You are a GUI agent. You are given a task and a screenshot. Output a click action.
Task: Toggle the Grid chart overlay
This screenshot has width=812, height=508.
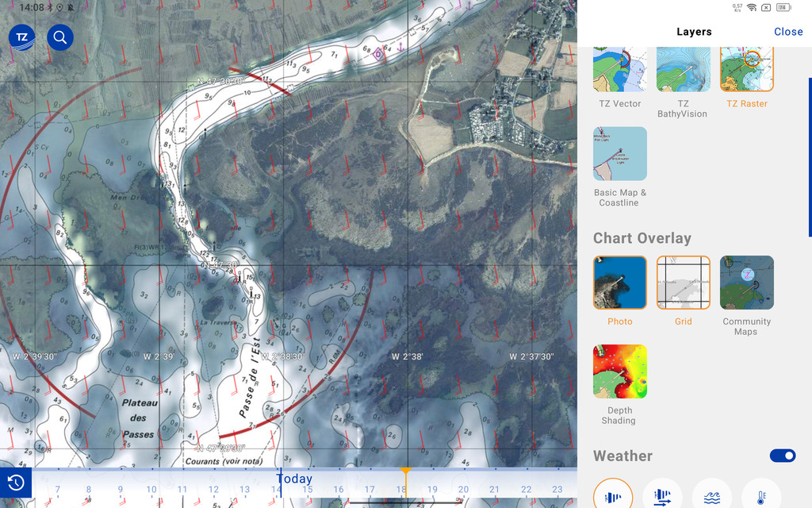(684, 283)
